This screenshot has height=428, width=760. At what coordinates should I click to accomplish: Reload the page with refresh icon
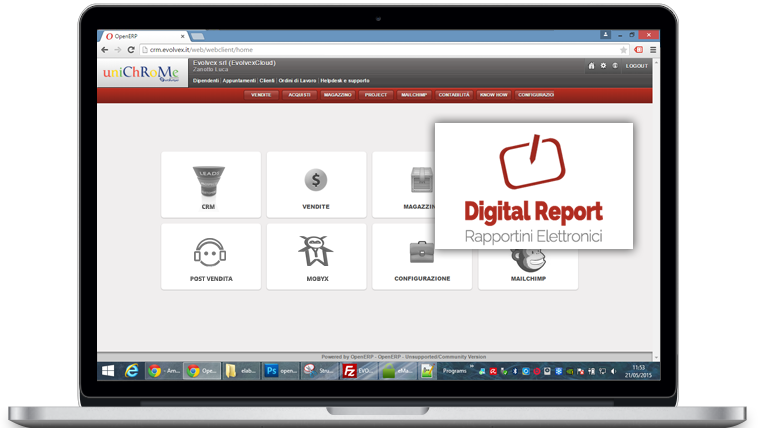pos(131,49)
